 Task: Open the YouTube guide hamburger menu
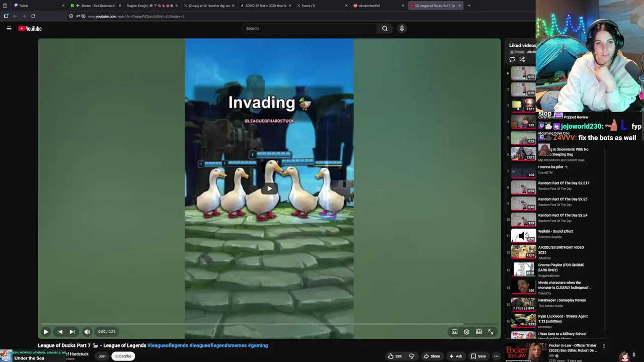(x=9, y=29)
